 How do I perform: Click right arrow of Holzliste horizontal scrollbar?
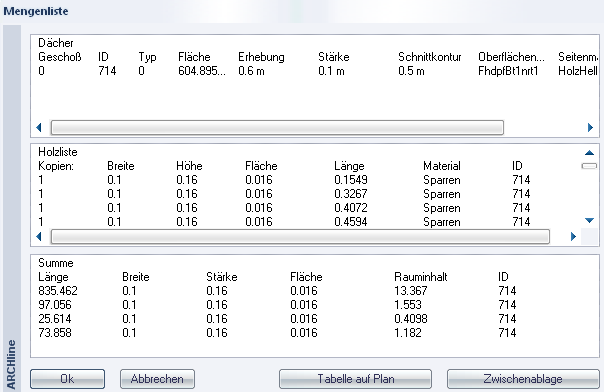click(x=573, y=236)
